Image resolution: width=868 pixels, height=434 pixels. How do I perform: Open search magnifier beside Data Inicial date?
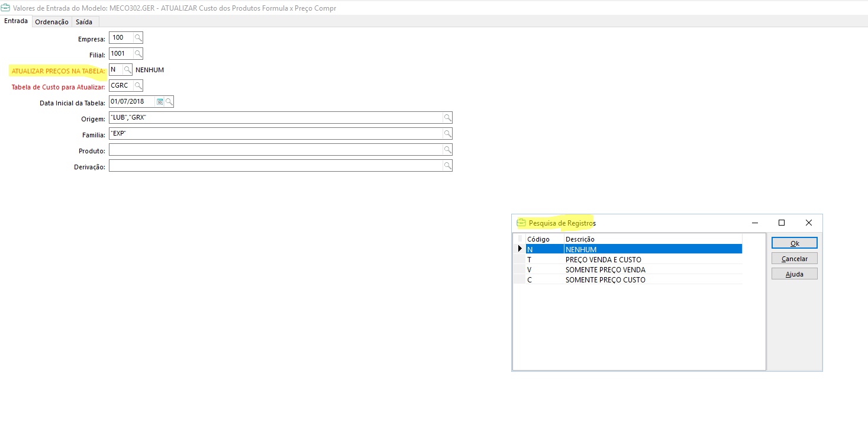[x=169, y=102]
